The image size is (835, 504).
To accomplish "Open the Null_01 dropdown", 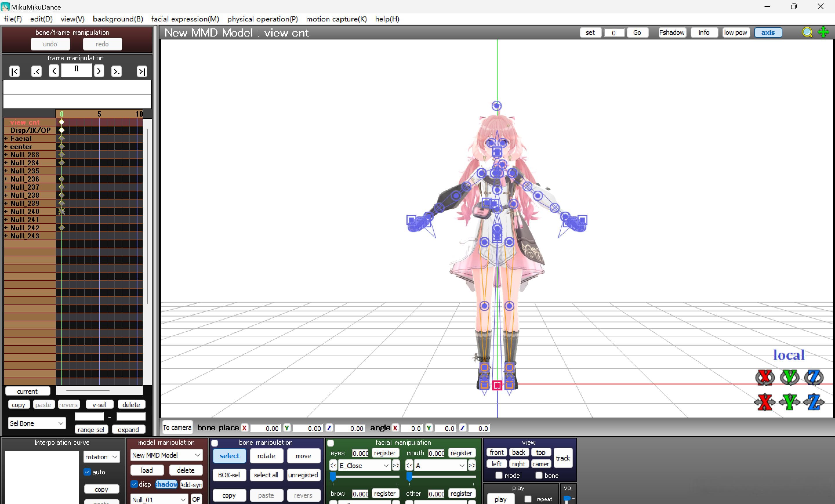I will (159, 500).
